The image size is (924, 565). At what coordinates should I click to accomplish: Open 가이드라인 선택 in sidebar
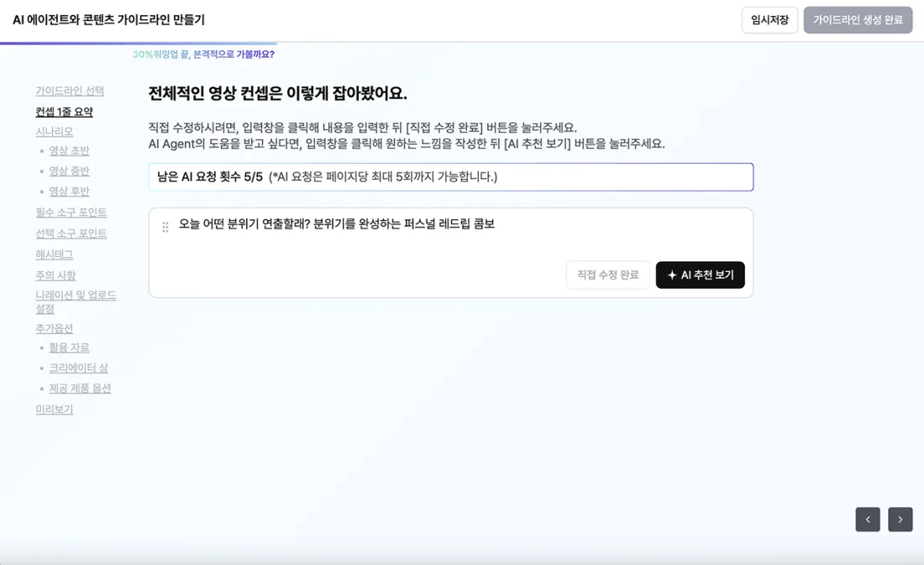70,91
